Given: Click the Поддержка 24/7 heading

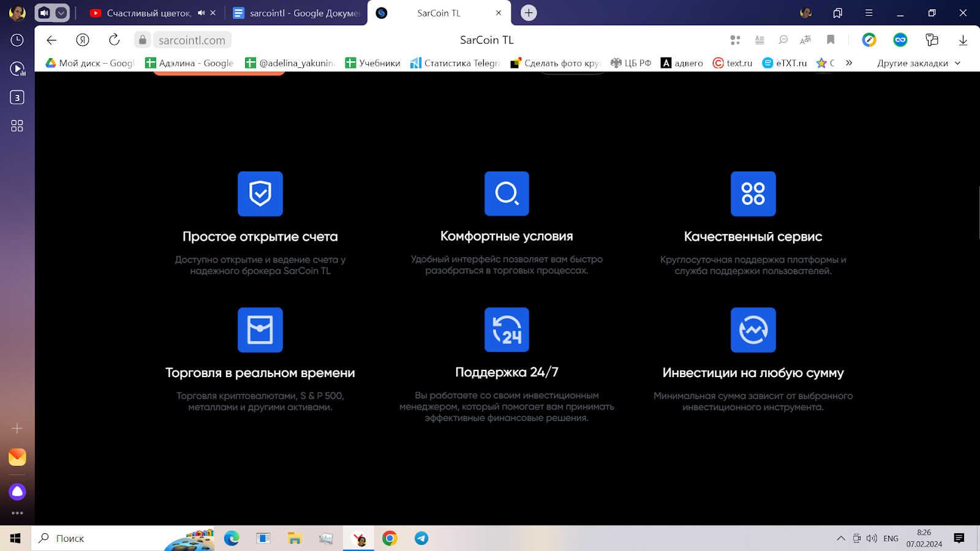Looking at the screenshot, I should pos(507,372).
